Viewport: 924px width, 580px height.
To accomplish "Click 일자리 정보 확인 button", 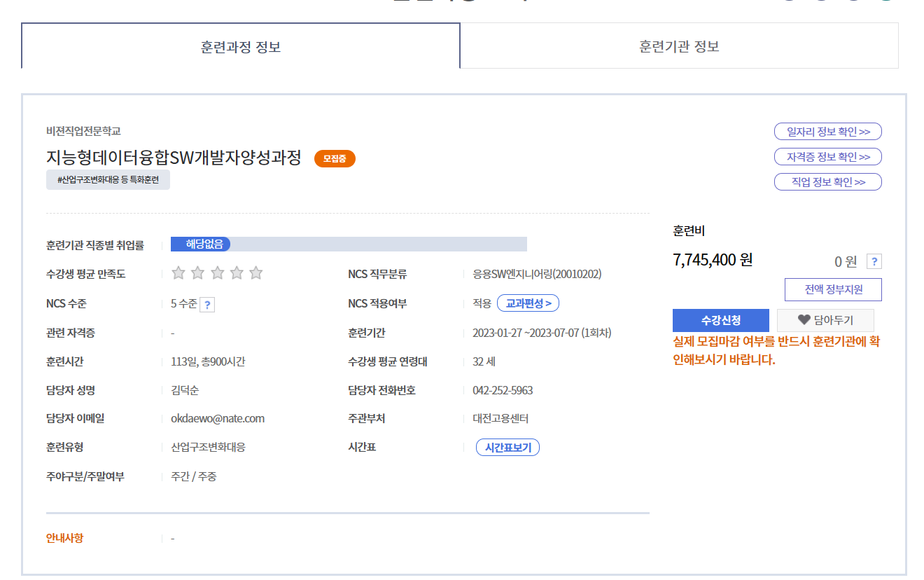I will click(827, 132).
